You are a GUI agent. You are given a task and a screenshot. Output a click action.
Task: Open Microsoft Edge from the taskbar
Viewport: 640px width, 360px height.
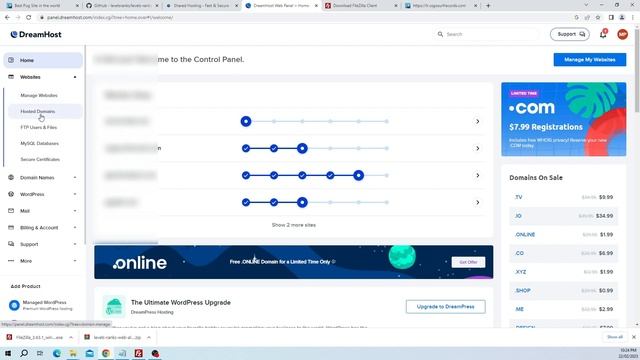click(x=57, y=353)
